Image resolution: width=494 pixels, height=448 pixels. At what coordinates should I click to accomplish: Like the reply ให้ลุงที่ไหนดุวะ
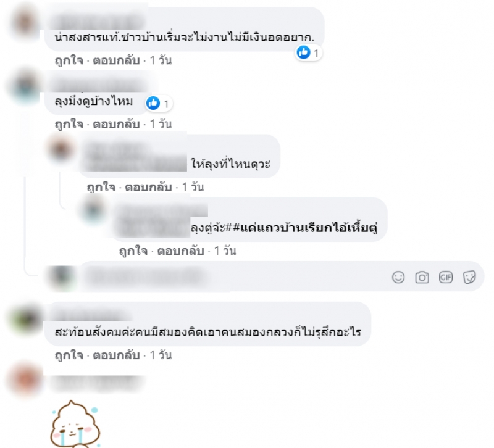click(101, 188)
